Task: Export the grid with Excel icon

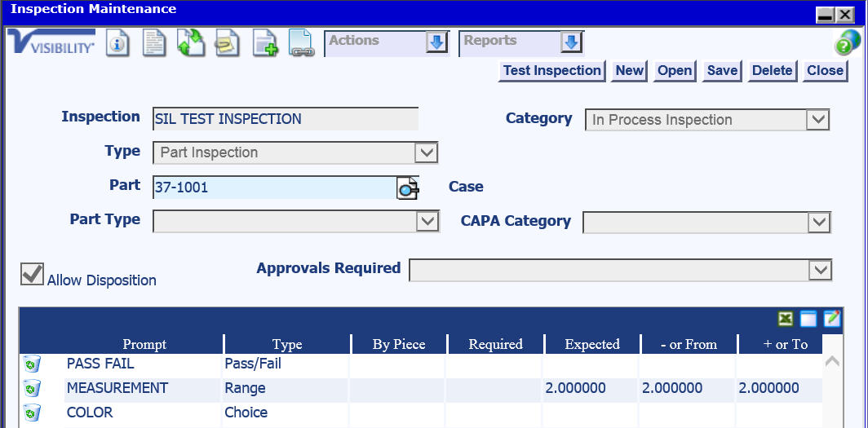Action: click(785, 319)
